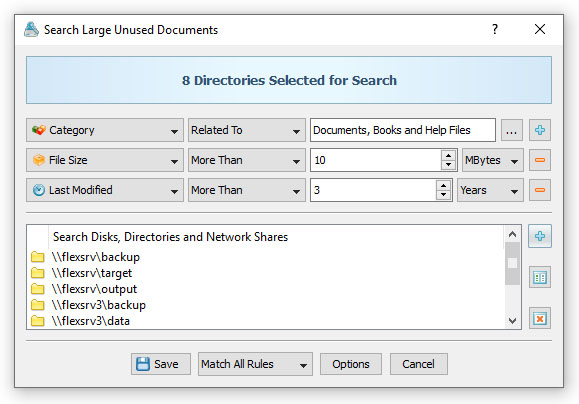Click the \\flexsrv3\backup path text
Image resolution: width=579 pixels, height=404 pixels.
pos(99,305)
